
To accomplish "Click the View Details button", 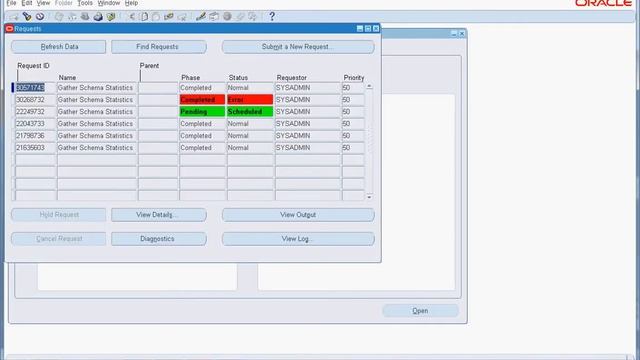I will pos(159,215).
